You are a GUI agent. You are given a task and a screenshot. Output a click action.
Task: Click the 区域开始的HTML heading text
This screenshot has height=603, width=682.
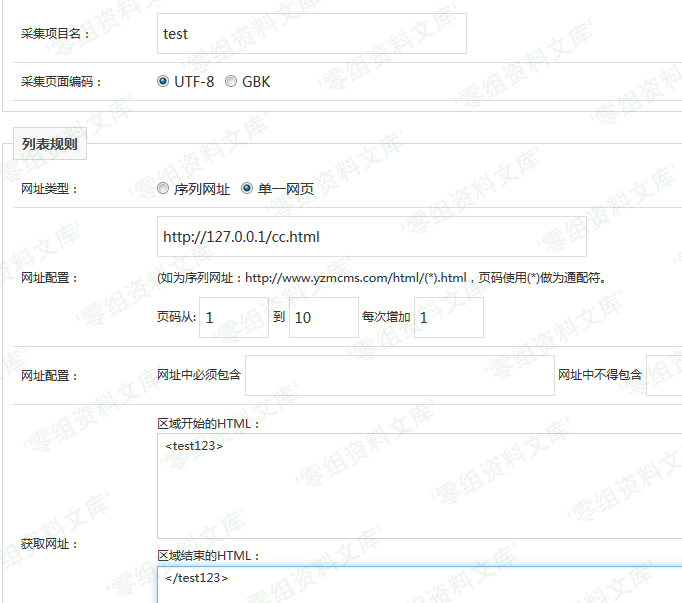pyautogui.click(x=208, y=424)
